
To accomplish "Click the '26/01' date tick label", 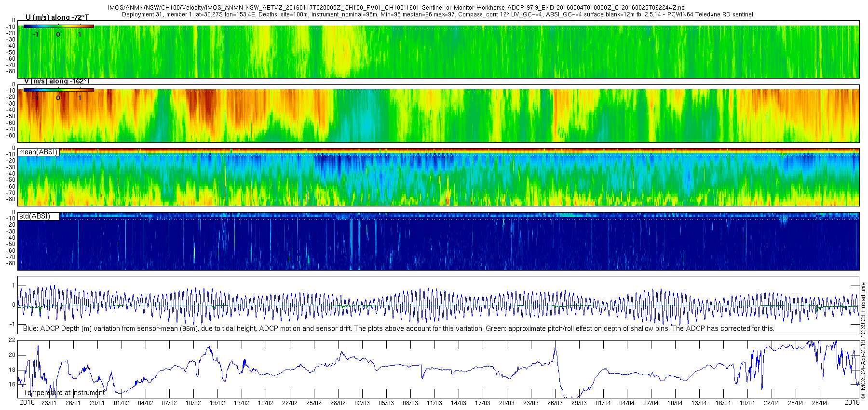I will coord(73,403).
